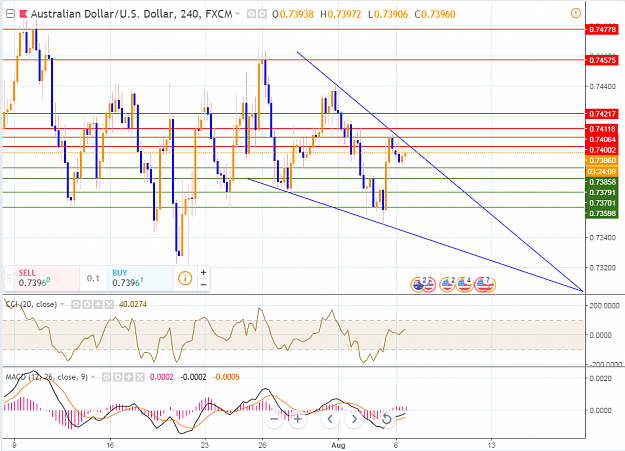Click the pink MACD value 0.0002
625x451 pixels.
click(161, 377)
